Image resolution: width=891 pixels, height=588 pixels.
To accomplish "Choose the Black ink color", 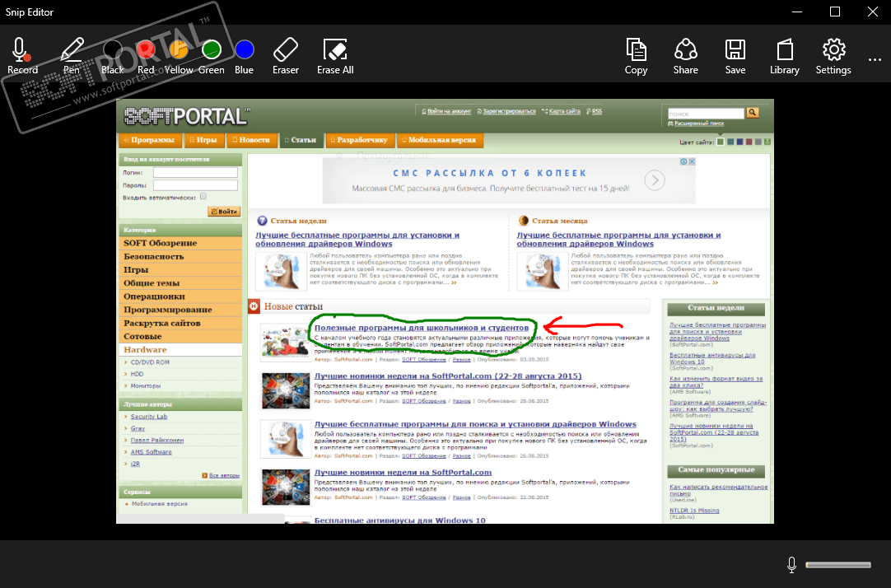I will click(x=113, y=56).
